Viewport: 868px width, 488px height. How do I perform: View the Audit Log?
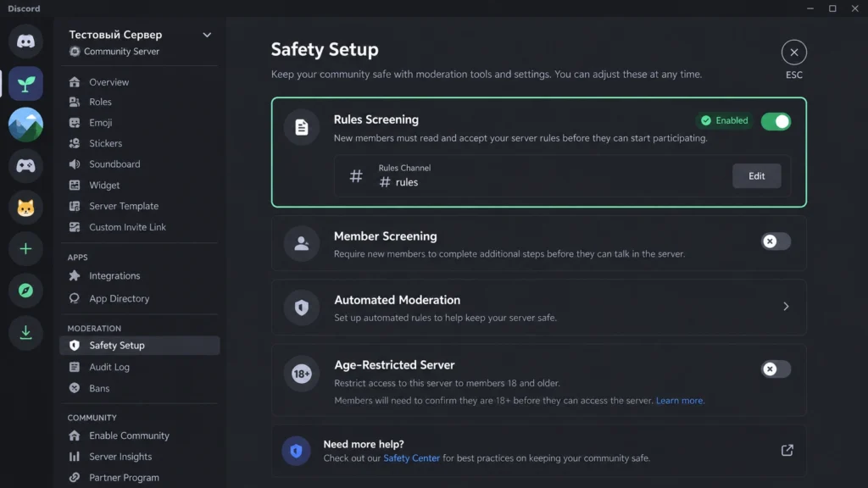pos(140,367)
